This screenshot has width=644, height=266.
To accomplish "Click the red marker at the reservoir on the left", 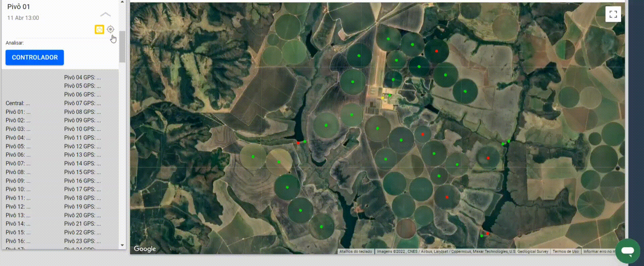I will [298, 143].
